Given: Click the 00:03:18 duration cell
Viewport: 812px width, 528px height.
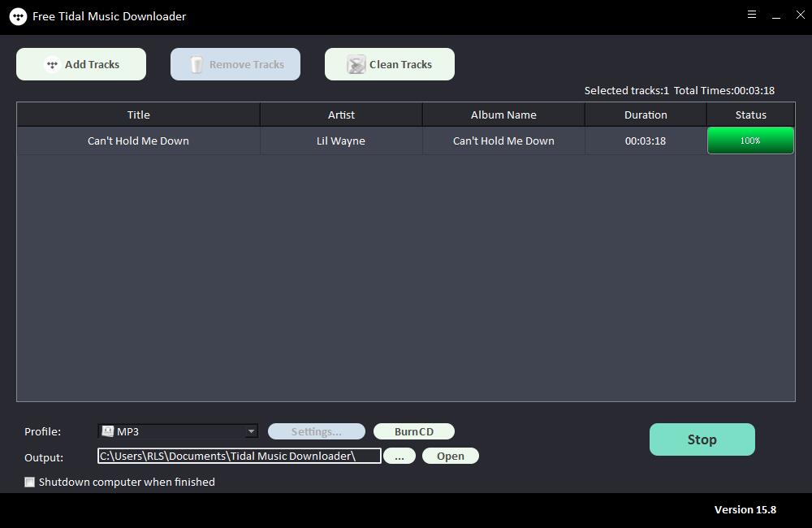Looking at the screenshot, I should [646, 141].
